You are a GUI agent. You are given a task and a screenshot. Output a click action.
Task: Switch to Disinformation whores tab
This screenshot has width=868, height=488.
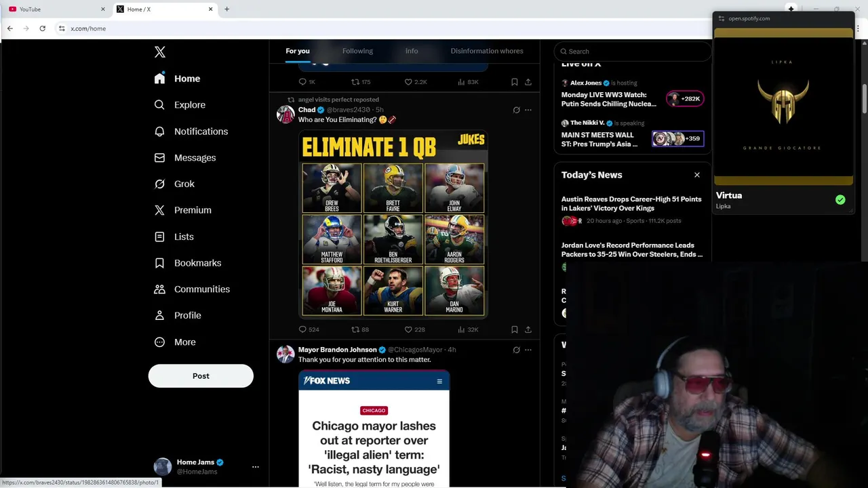(487, 51)
